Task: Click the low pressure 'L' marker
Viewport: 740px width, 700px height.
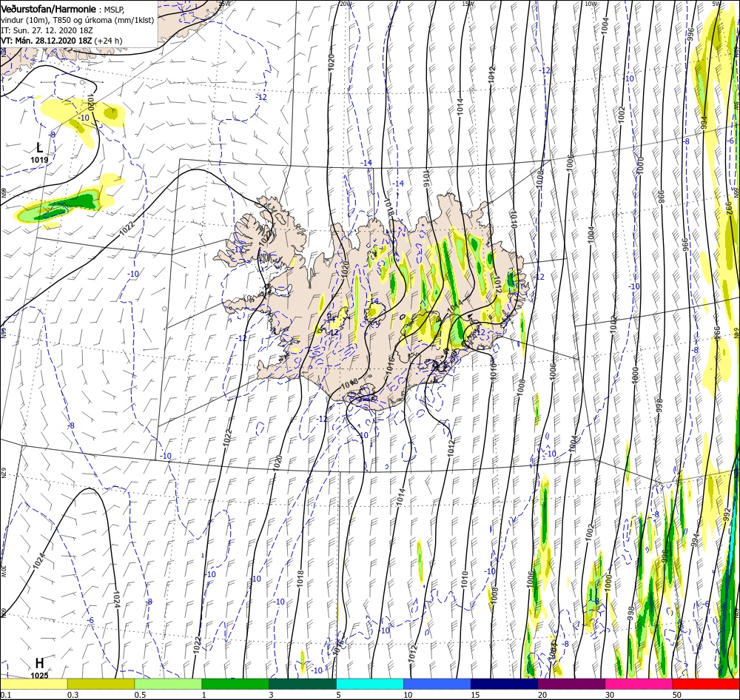Action: pyautogui.click(x=40, y=148)
